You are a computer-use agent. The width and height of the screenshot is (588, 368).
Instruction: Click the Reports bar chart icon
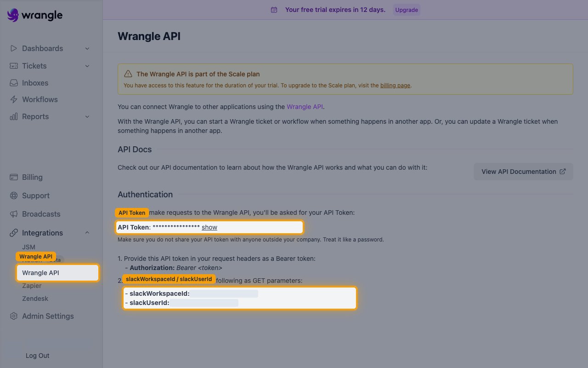[14, 116]
